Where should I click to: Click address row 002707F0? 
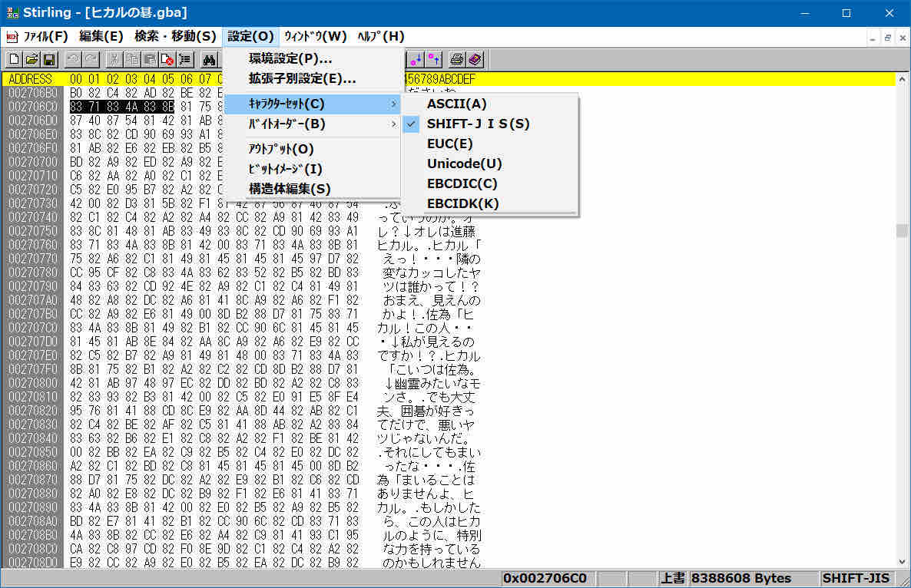pyautogui.click(x=33, y=369)
